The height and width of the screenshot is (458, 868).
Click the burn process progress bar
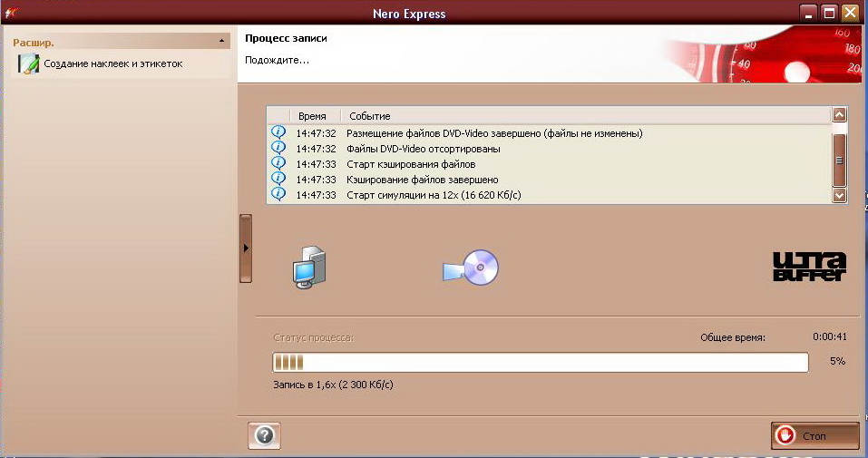540,363
